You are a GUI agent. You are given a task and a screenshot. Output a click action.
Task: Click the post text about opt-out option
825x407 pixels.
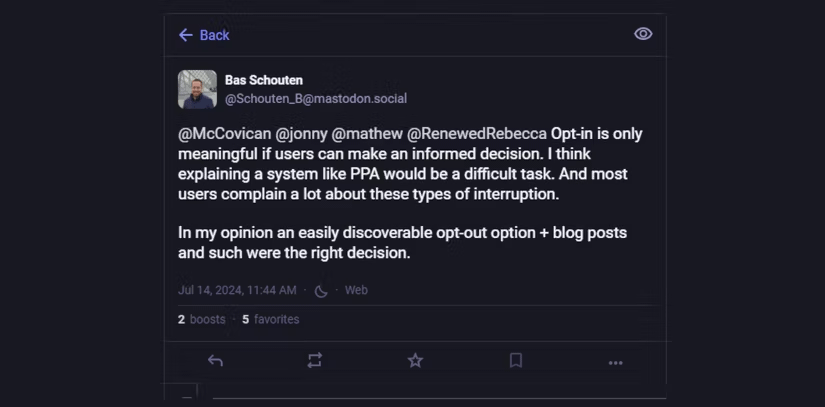pyautogui.click(x=402, y=242)
